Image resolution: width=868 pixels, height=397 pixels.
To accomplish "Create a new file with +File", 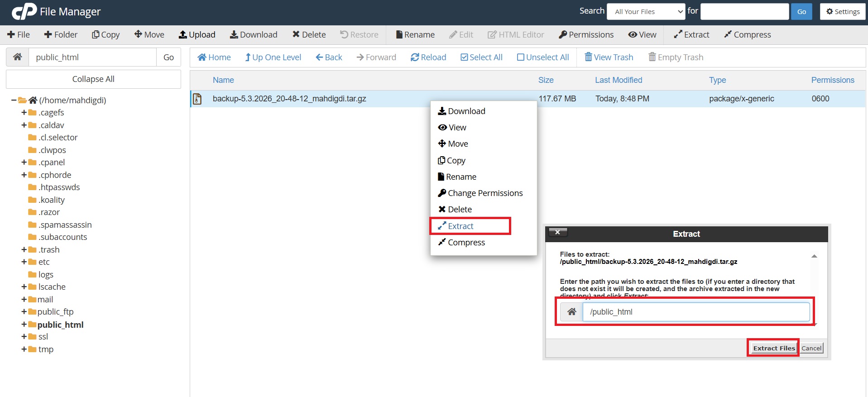I will [x=19, y=35].
